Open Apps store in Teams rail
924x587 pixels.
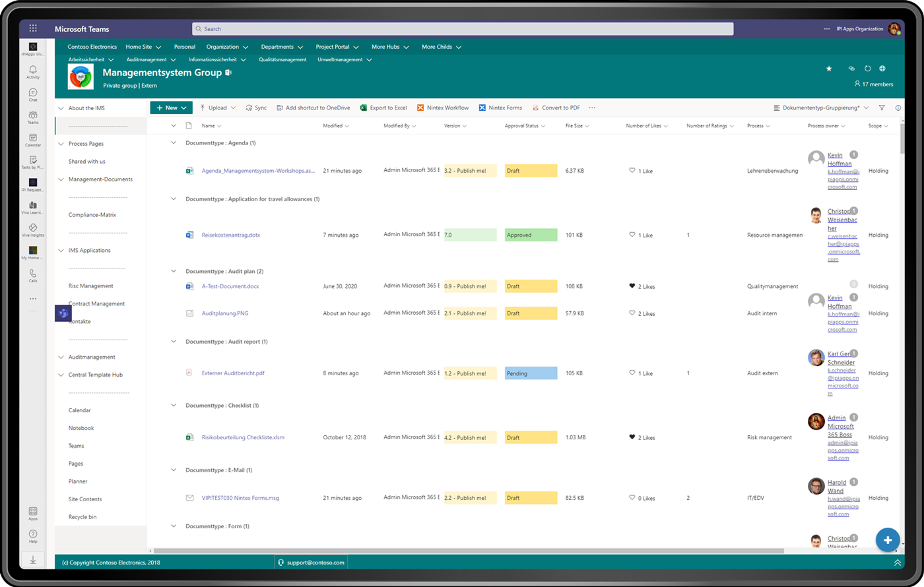(x=33, y=514)
